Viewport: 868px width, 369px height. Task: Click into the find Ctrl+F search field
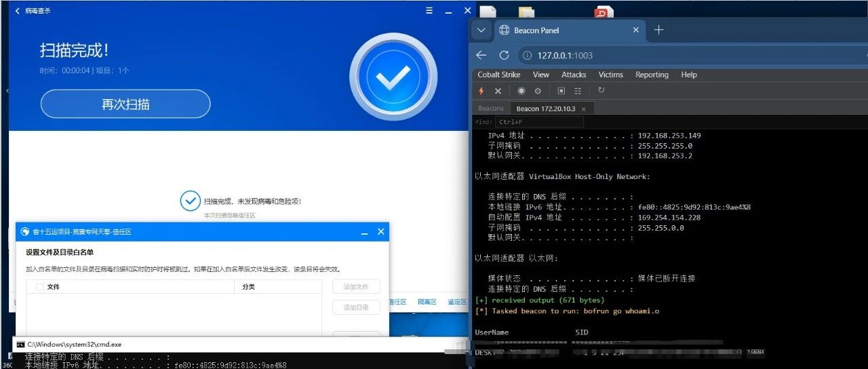pyautogui.click(x=538, y=122)
